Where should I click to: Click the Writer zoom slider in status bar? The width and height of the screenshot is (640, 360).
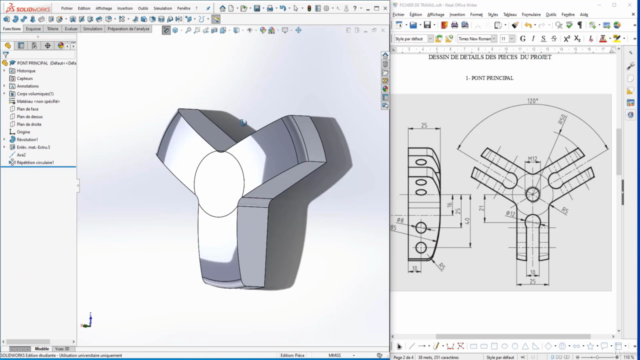(597, 357)
